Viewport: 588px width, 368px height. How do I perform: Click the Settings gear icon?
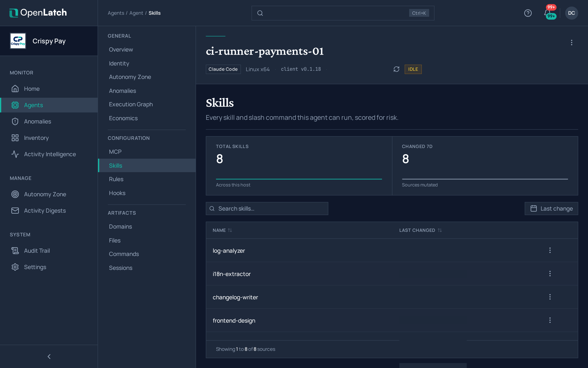(x=15, y=267)
